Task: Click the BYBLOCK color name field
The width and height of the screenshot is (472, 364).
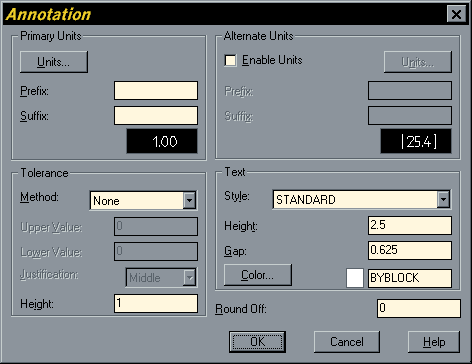Action: click(x=410, y=278)
